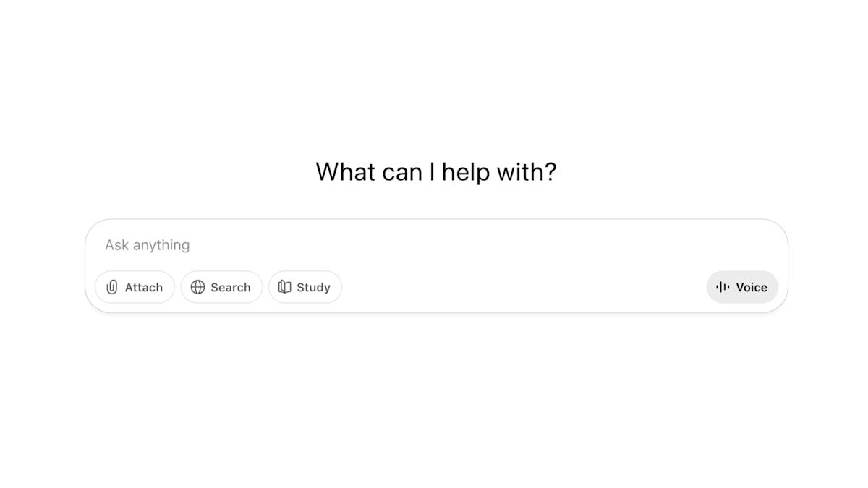Select the Attach pill in the composer
The image size is (868, 488).
(x=135, y=287)
